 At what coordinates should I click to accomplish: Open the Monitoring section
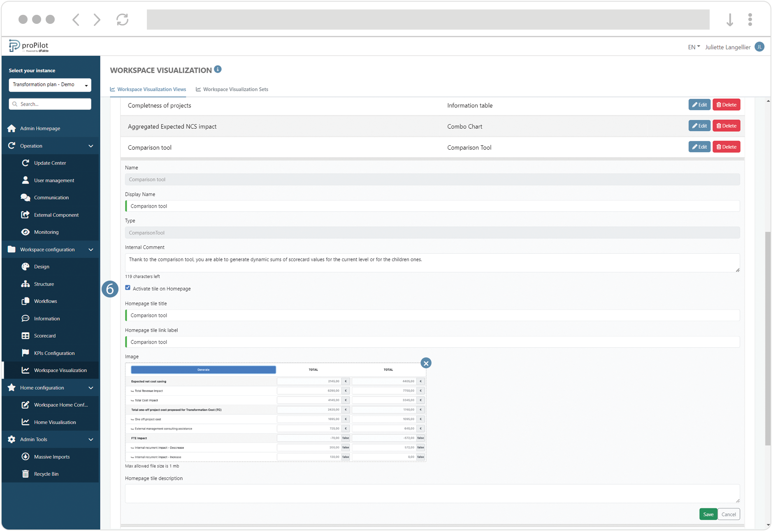tap(26, 232)
